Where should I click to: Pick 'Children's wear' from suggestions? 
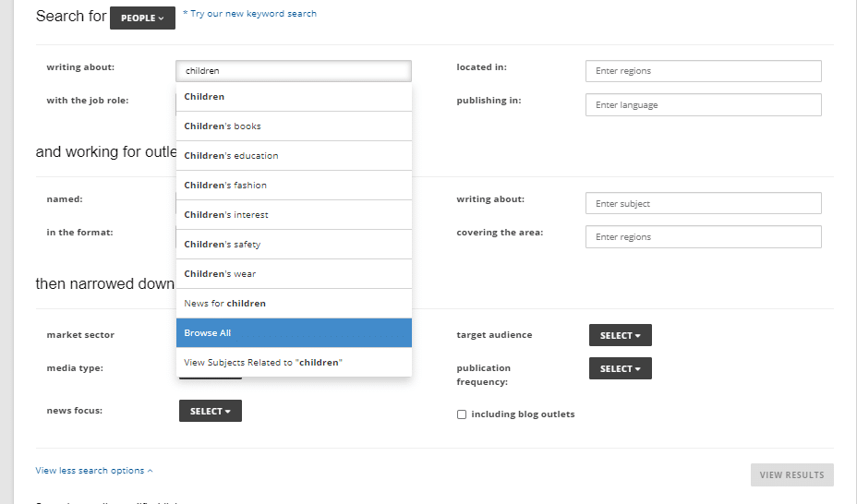[x=293, y=274]
